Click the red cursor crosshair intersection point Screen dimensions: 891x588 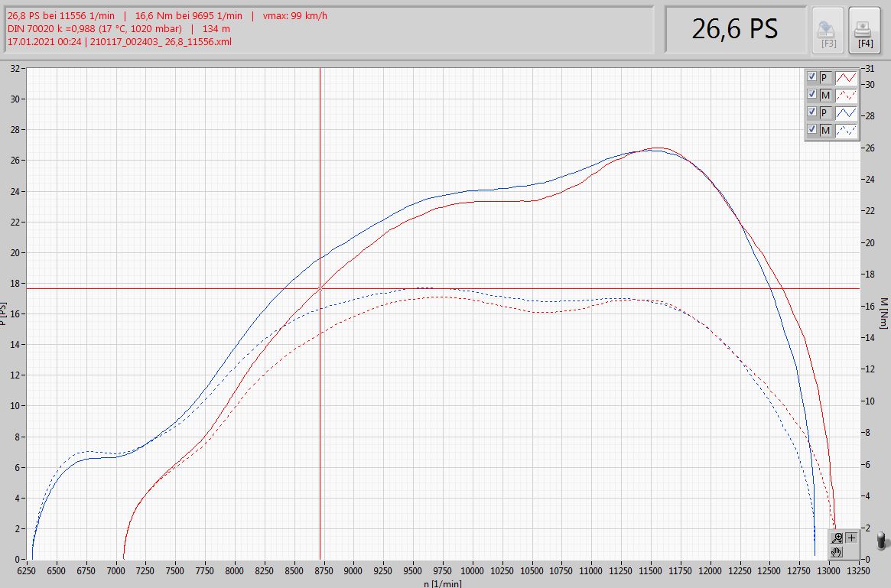coord(320,288)
